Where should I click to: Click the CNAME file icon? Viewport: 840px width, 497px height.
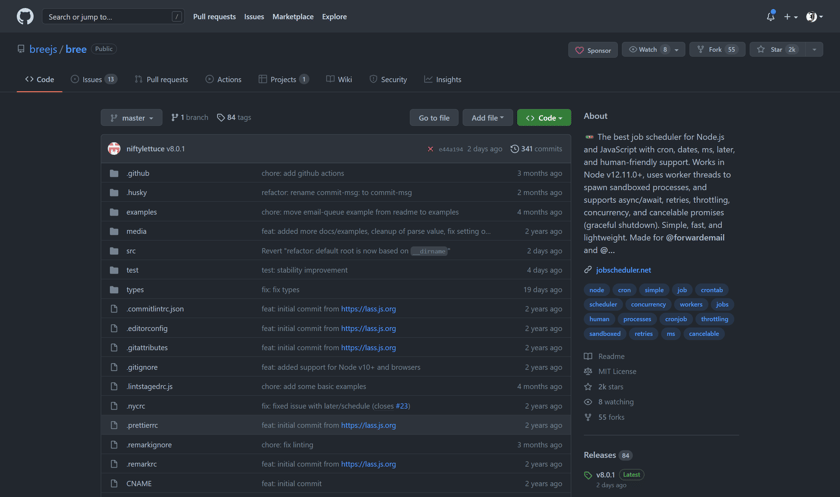pos(114,484)
